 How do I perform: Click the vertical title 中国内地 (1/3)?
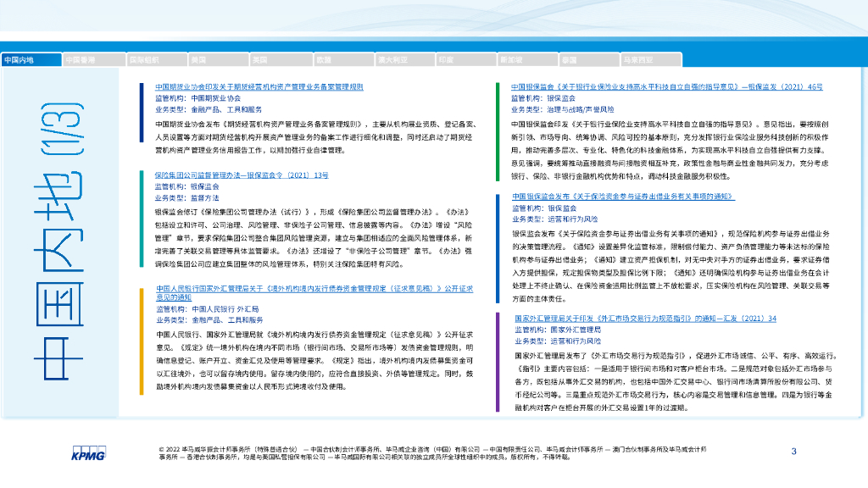coord(58,241)
